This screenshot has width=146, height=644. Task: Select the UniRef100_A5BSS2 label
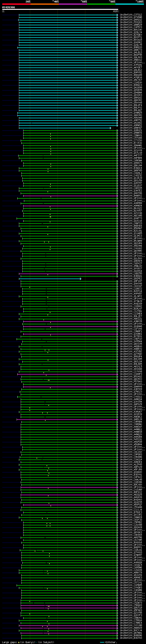pos(131,60)
